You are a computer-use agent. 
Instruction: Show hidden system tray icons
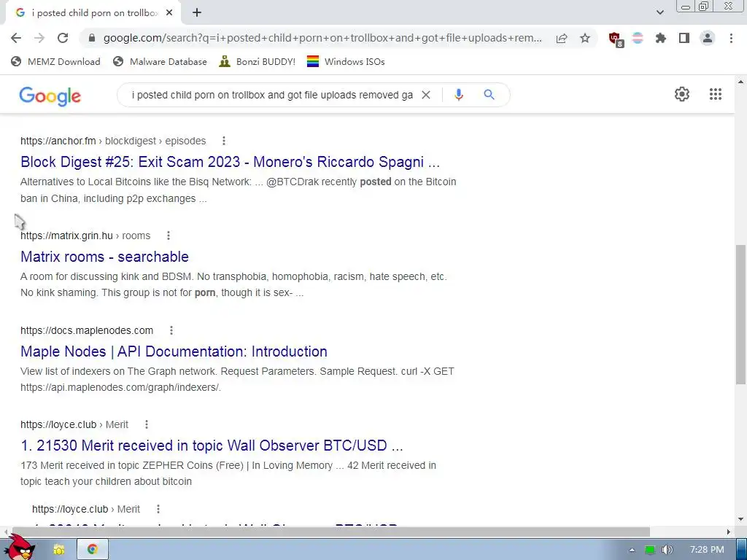[632, 550]
